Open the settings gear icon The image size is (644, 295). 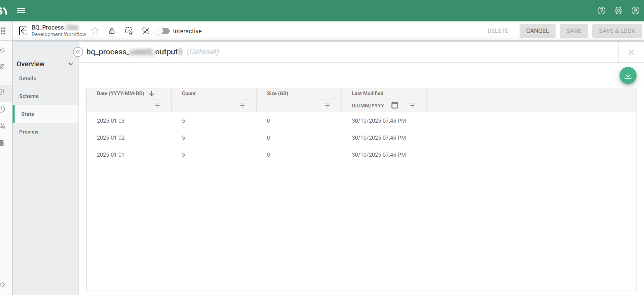[x=618, y=11]
